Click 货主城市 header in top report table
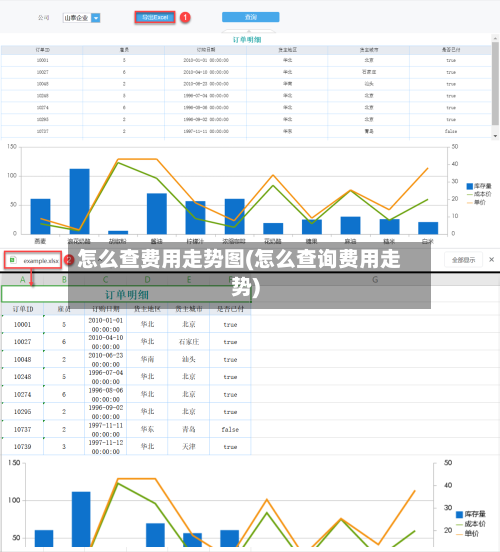The height and width of the screenshot is (552, 500). point(369,50)
